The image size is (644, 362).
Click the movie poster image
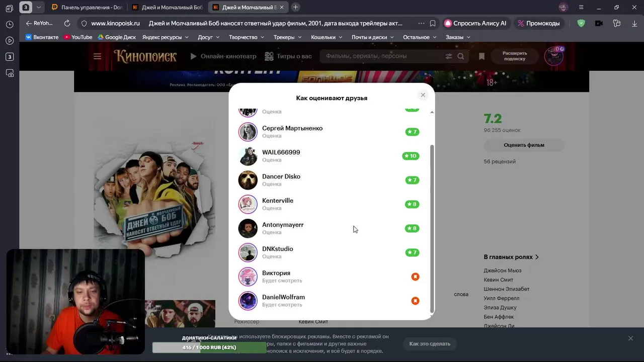coord(153,199)
